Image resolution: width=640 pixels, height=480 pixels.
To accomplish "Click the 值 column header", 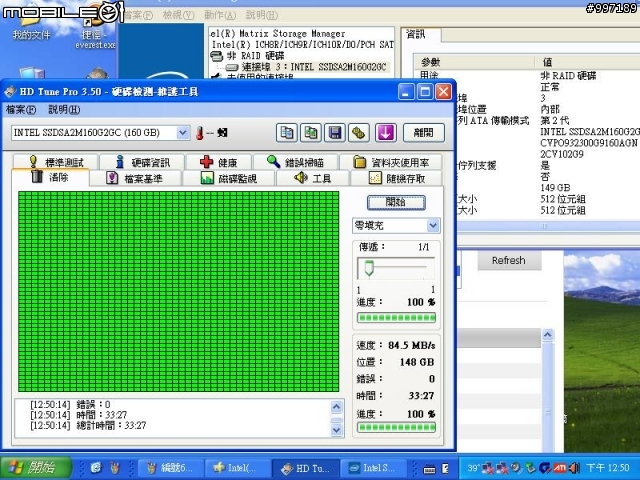I will tap(547, 62).
